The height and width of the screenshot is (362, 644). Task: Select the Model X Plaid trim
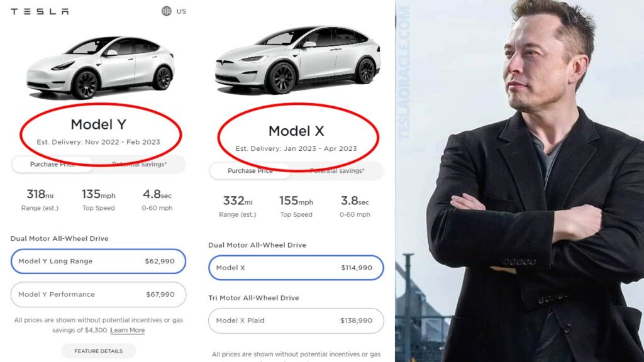296,321
